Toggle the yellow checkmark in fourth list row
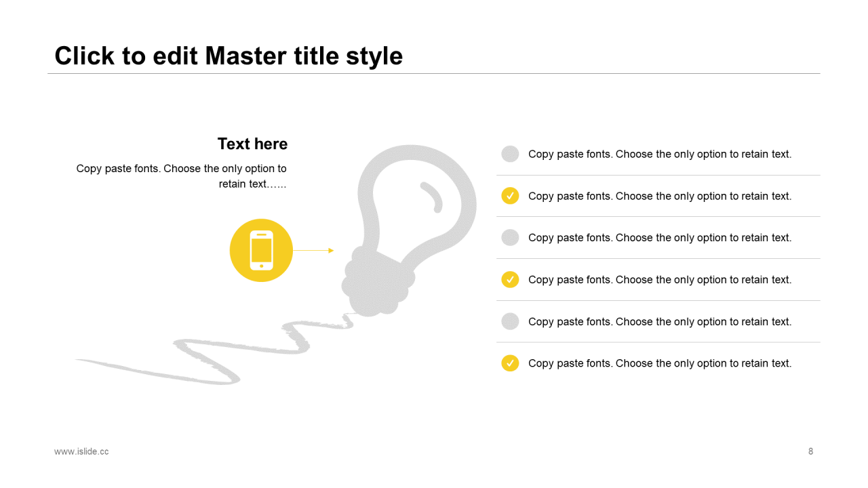Screen dimensions: 868x488 point(510,279)
